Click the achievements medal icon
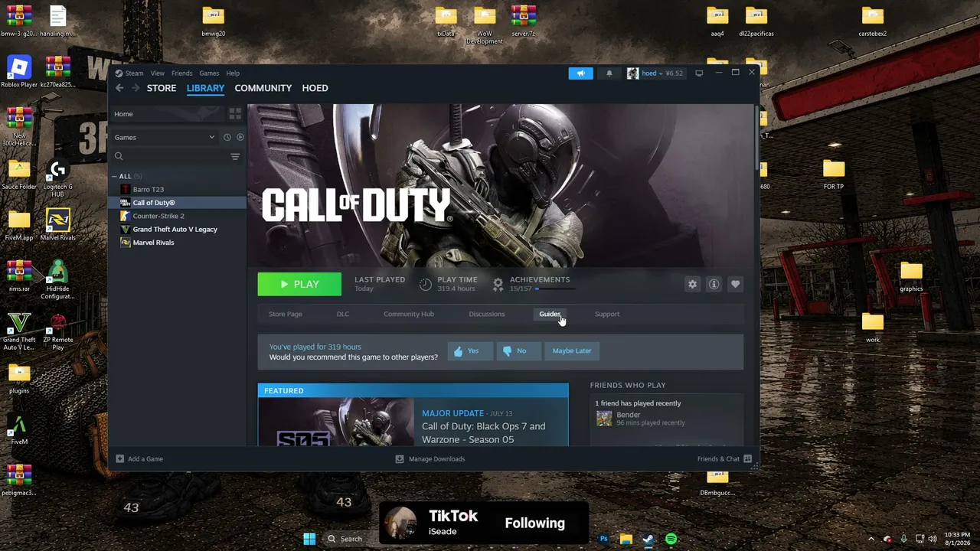 tap(498, 284)
